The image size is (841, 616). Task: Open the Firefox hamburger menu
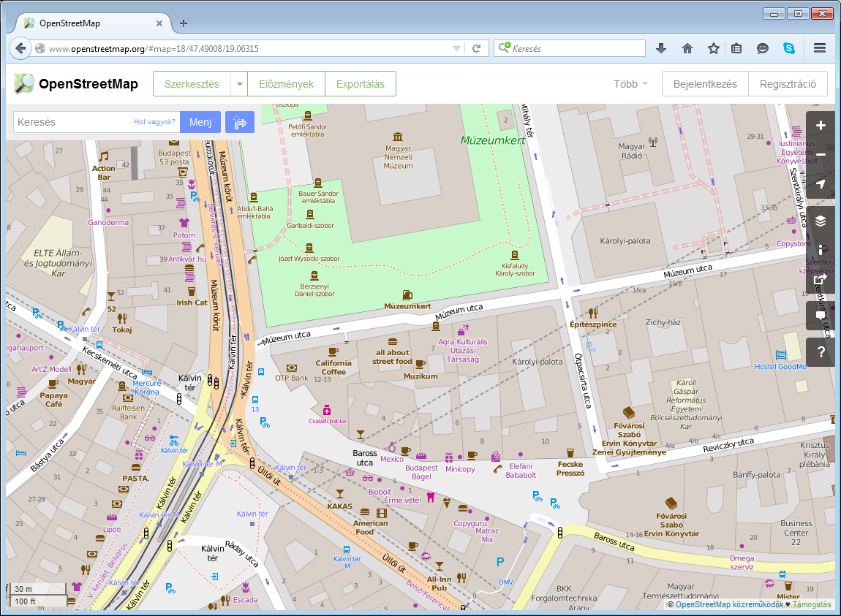(x=820, y=48)
